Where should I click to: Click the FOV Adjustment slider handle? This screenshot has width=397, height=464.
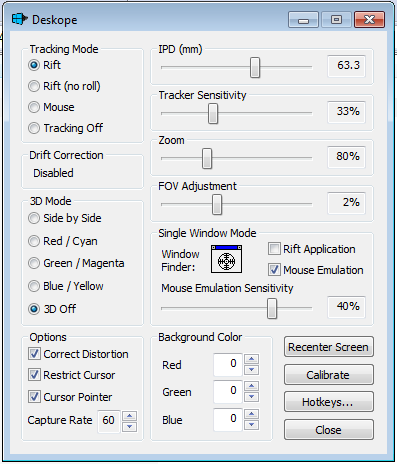[x=217, y=204]
